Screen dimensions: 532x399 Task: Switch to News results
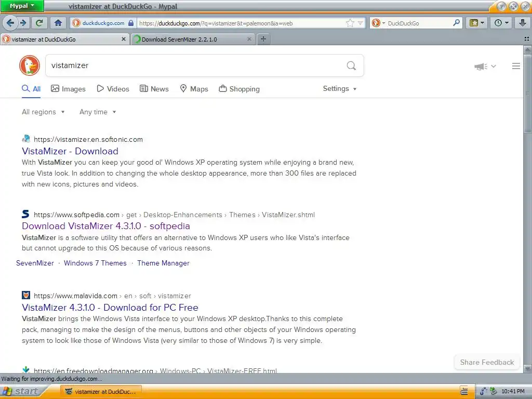pyautogui.click(x=154, y=89)
